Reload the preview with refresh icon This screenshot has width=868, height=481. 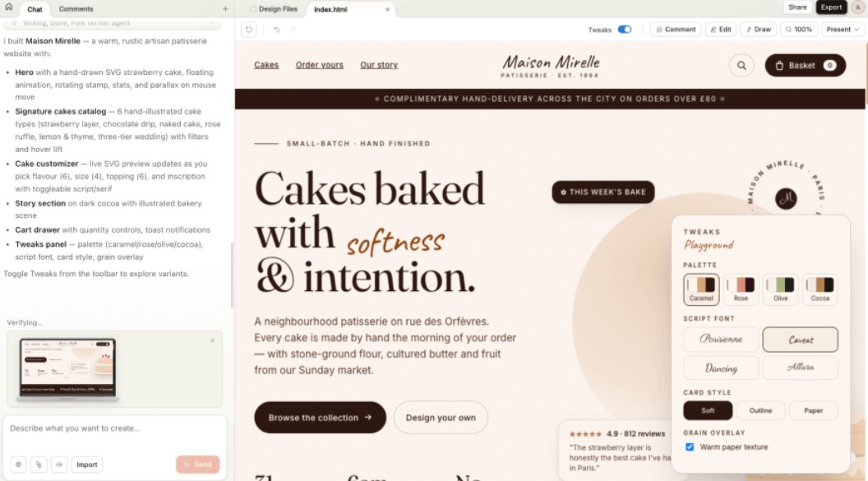tap(248, 30)
